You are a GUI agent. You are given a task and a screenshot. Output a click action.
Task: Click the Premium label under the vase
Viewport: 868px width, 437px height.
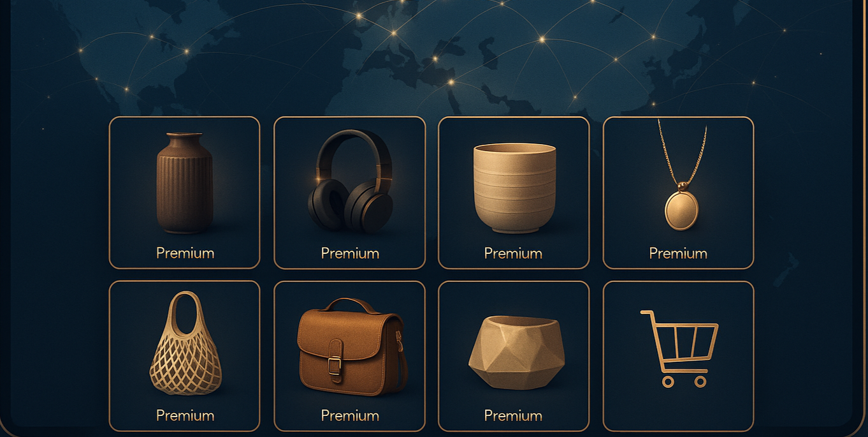tap(185, 253)
